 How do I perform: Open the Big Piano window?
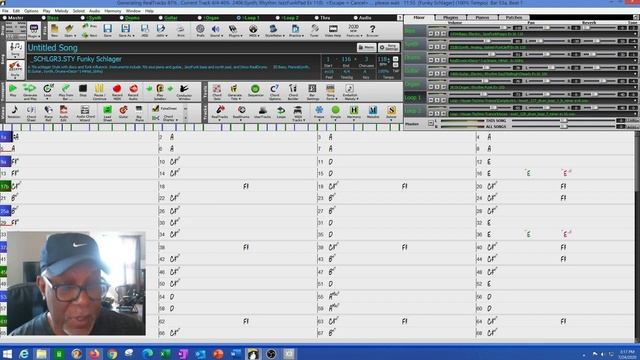139,113
